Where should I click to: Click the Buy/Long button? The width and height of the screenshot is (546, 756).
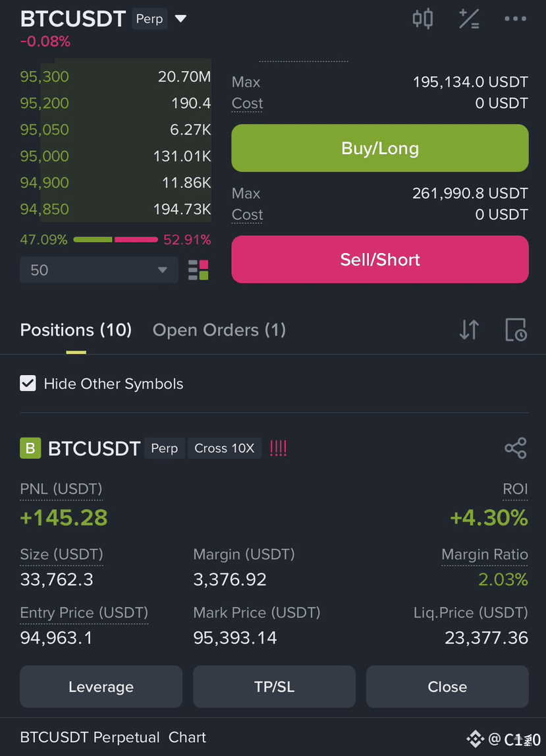[x=380, y=148]
